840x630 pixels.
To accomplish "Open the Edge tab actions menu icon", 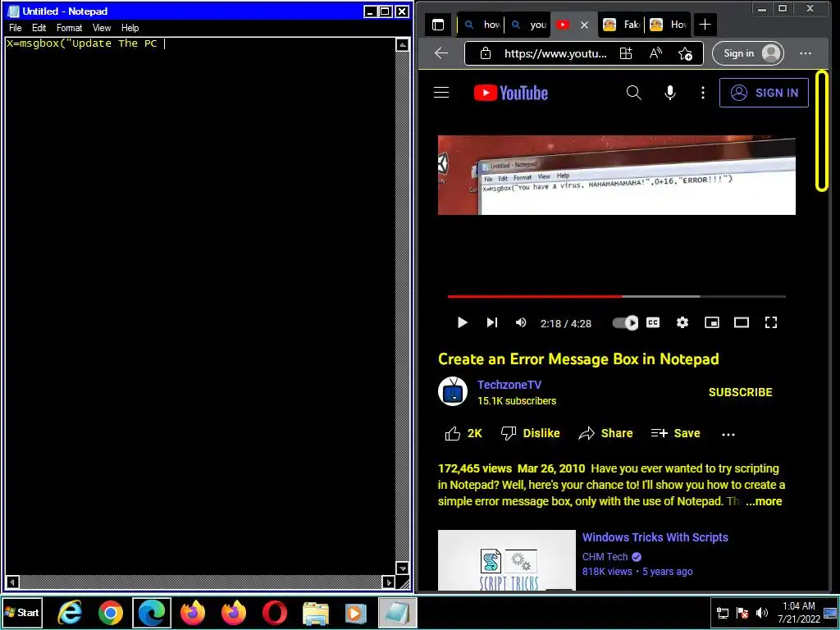I will (438, 25).
